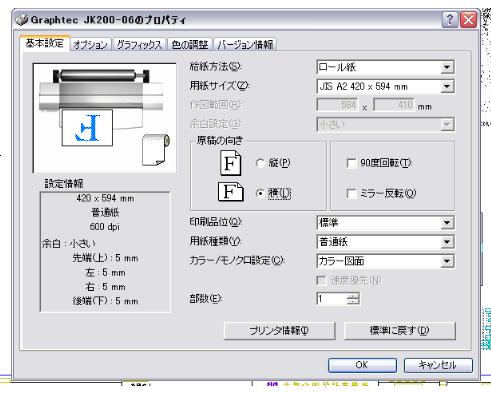Click the 先端(上)：5 mm text
Image resolution: width=491 pixels, height=393 pixels.
click(105, 258)
